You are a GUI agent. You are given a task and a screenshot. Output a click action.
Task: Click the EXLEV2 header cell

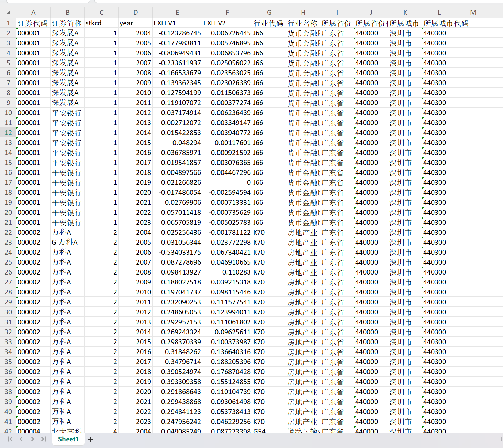(x=227, y=23)
